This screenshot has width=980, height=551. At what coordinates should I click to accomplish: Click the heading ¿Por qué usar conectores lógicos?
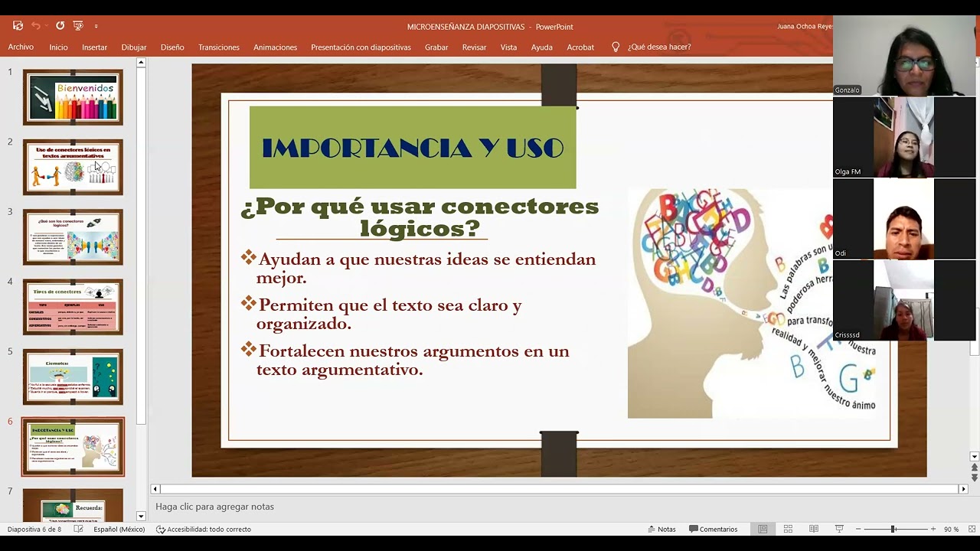pyautogui.click(x=420, y=217)
